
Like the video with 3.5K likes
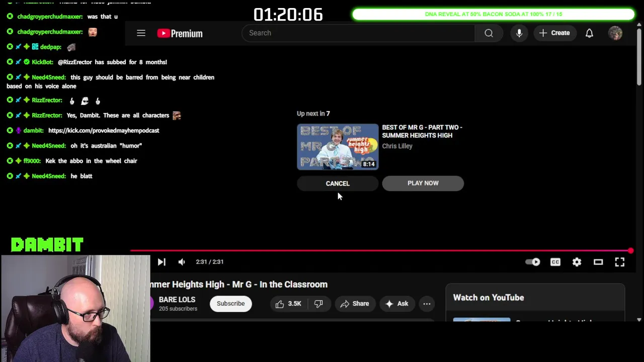click(288, 304)
